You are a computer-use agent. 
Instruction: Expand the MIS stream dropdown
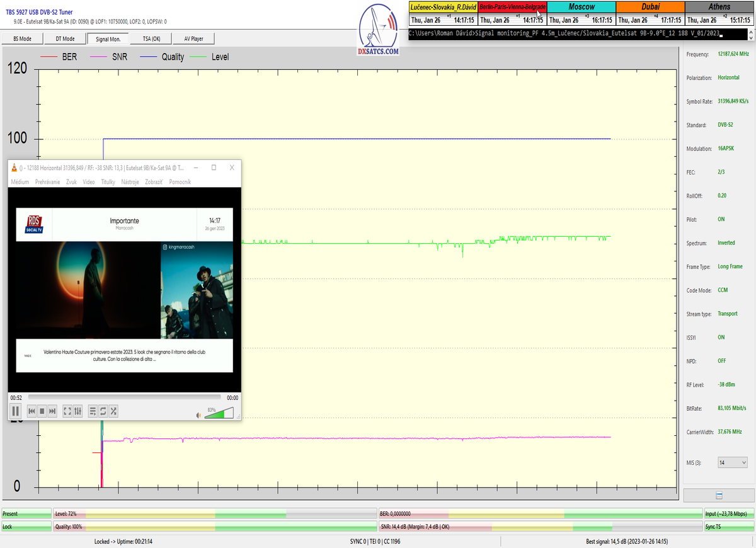[733, 462]
